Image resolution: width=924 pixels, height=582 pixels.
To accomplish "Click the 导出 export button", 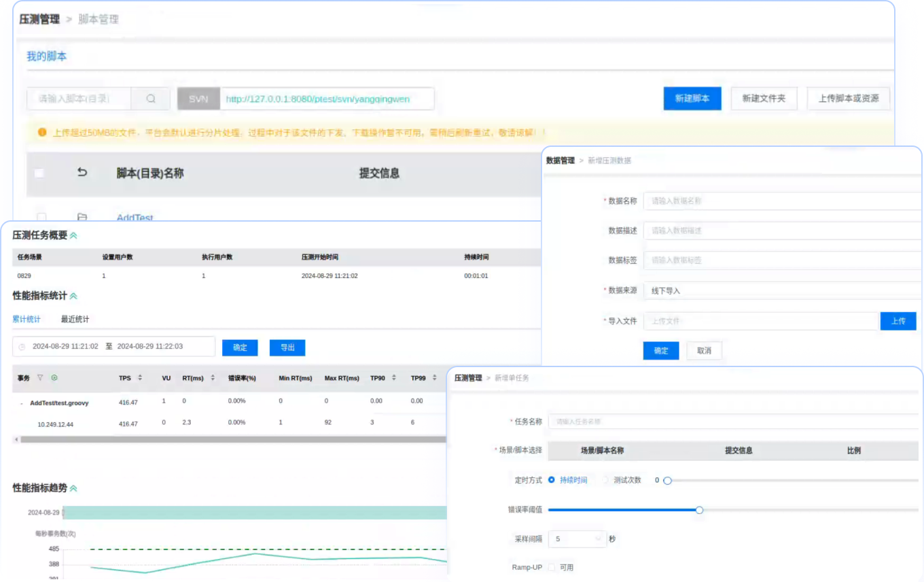I will (x=287, y=347).
